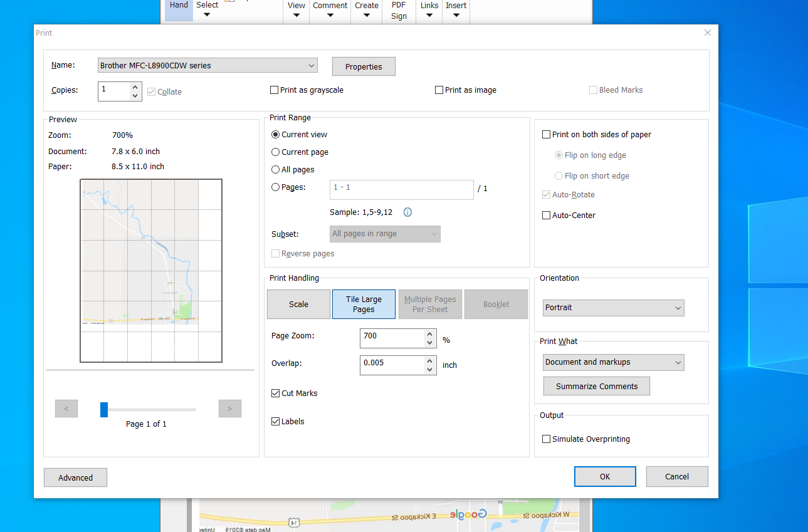Click the preview page slider handle

click(x=104, y=409)
